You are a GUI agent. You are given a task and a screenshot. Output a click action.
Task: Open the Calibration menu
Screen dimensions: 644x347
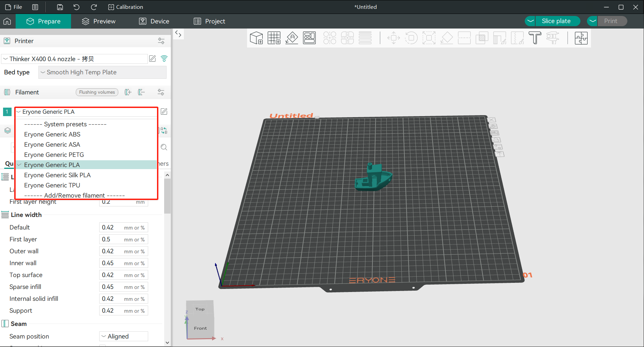tap(125, 7)
